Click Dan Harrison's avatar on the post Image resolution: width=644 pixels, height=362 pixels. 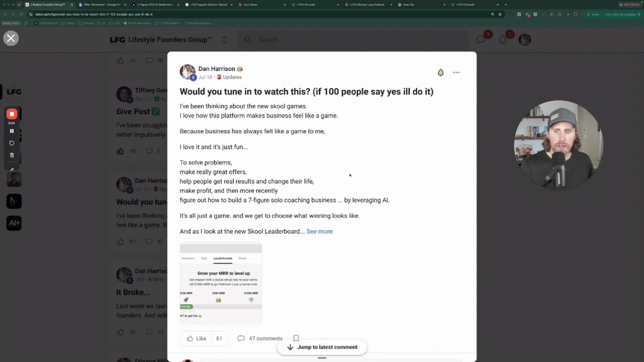pyautogui.click(x=187, y=72)
